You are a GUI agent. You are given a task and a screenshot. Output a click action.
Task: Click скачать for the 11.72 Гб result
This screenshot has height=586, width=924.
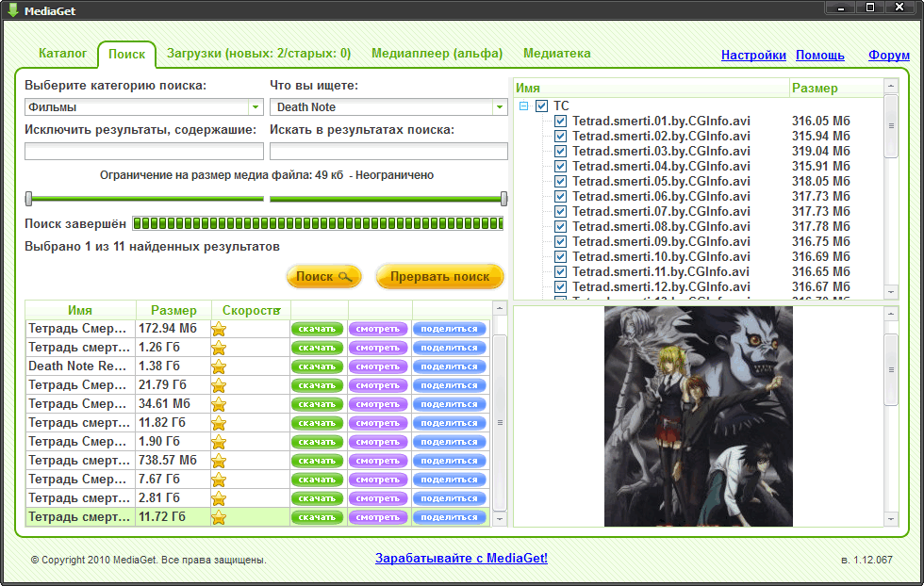(x=317, y=517)
